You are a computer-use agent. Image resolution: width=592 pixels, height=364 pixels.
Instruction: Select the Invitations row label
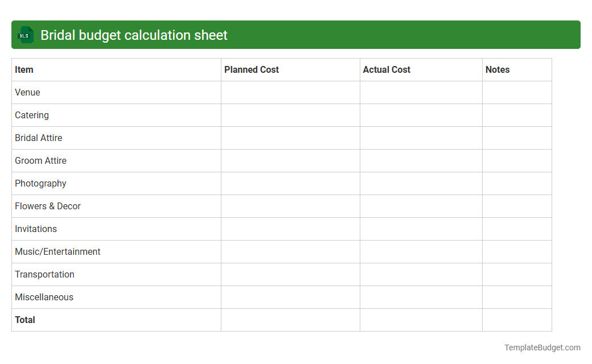[x=36, y=229]
